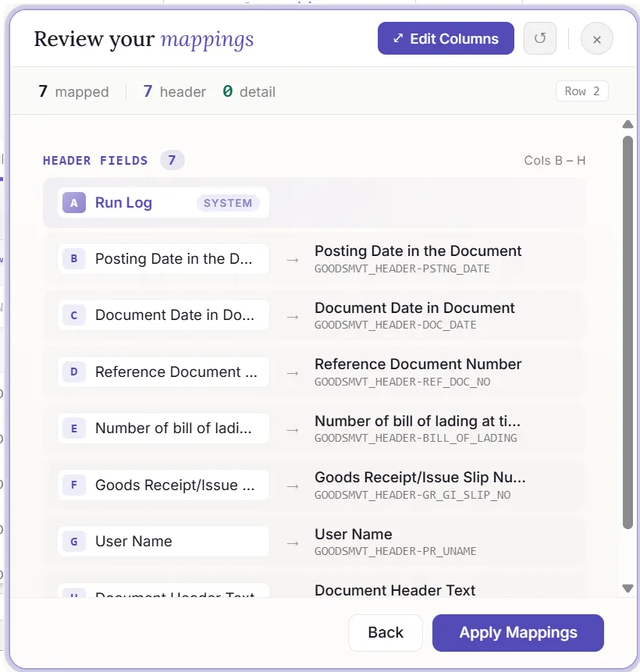Click the mapping arrow in Document Date row
Image resolution: width=640 pixels, height=672 pixels.
tap(293, 317)
